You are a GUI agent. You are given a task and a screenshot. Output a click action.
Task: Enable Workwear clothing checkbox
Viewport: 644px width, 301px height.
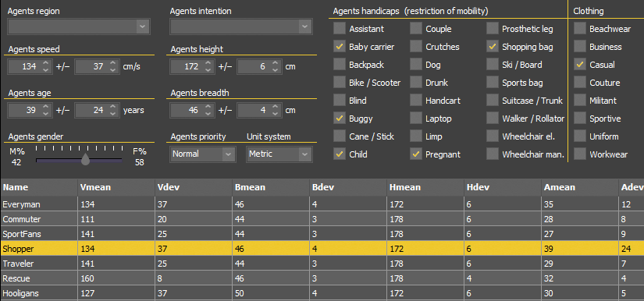coord(580,154)
